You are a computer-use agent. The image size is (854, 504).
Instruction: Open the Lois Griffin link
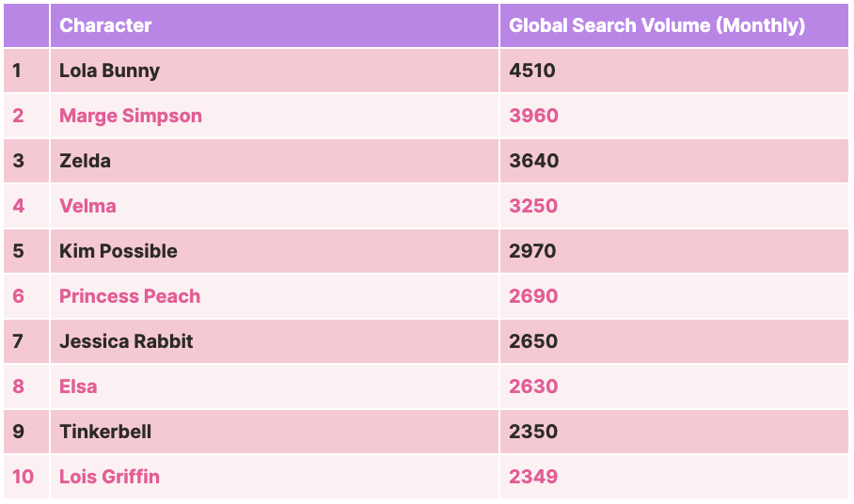point(109,478)
